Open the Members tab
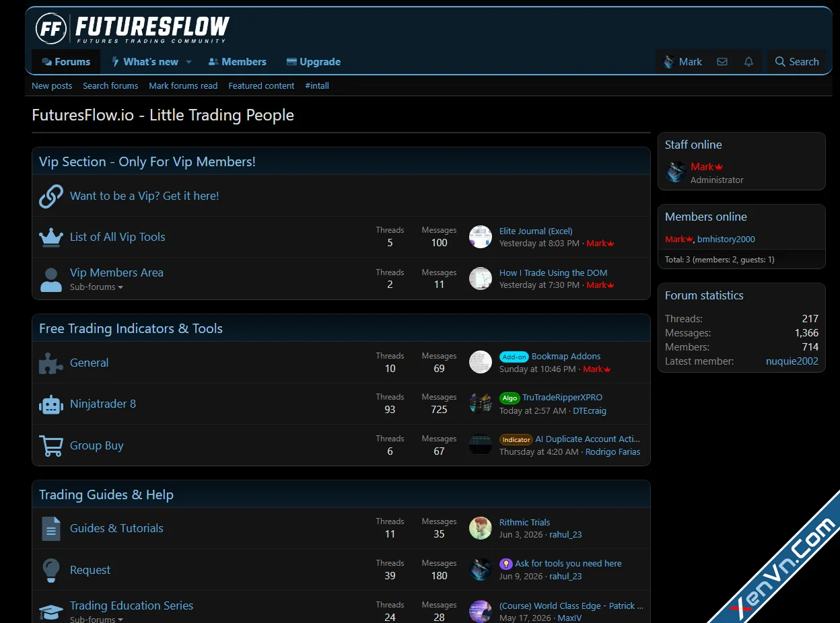Screen dimensions: 840x623 coord(238,61)
